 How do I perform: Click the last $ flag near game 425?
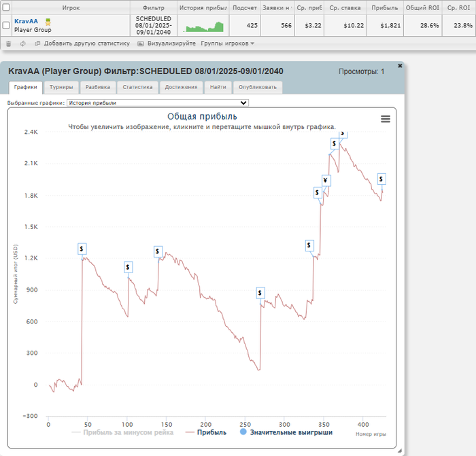381,179
